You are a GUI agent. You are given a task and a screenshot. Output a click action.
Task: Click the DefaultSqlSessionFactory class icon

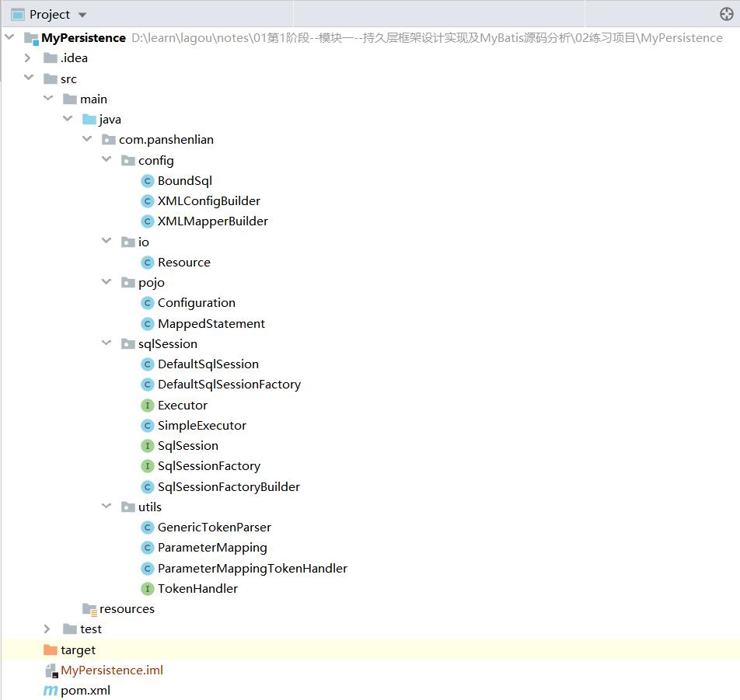point(147,385)
